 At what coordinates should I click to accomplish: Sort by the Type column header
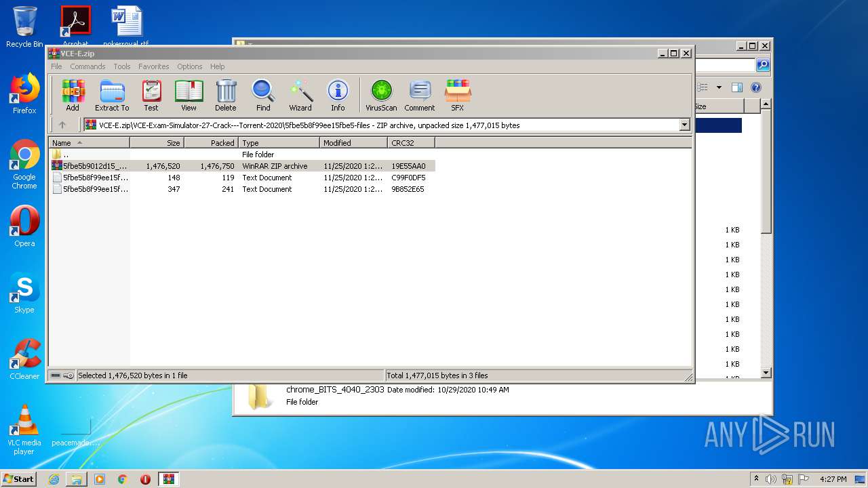pyautogui.click(x=279, y=142)
